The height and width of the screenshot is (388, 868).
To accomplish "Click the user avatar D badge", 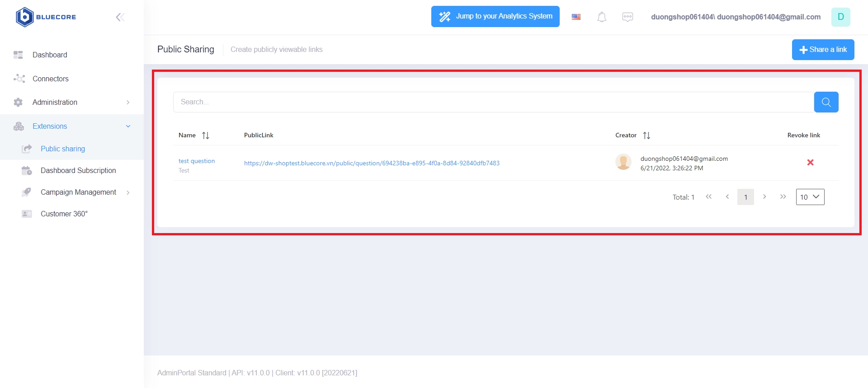I will coord(840,17).
